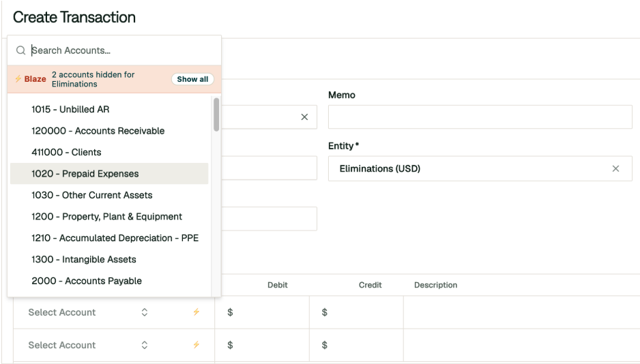Clear the Eliminations (USD) entity selection
The width and height of the screenshot is (640, 364).
coord(615,168)
